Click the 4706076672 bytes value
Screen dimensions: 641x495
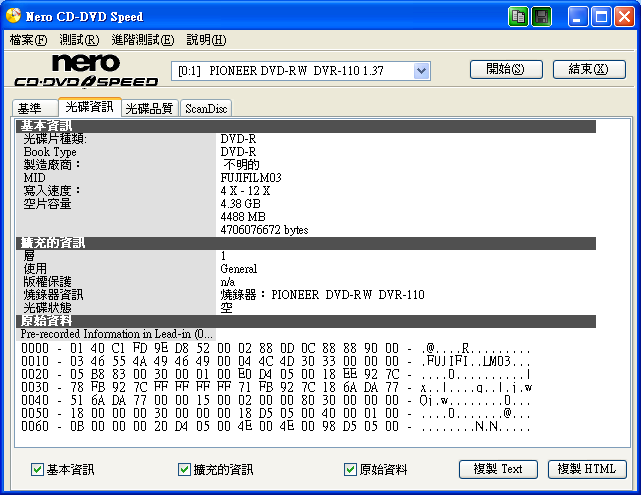point(264,230)
